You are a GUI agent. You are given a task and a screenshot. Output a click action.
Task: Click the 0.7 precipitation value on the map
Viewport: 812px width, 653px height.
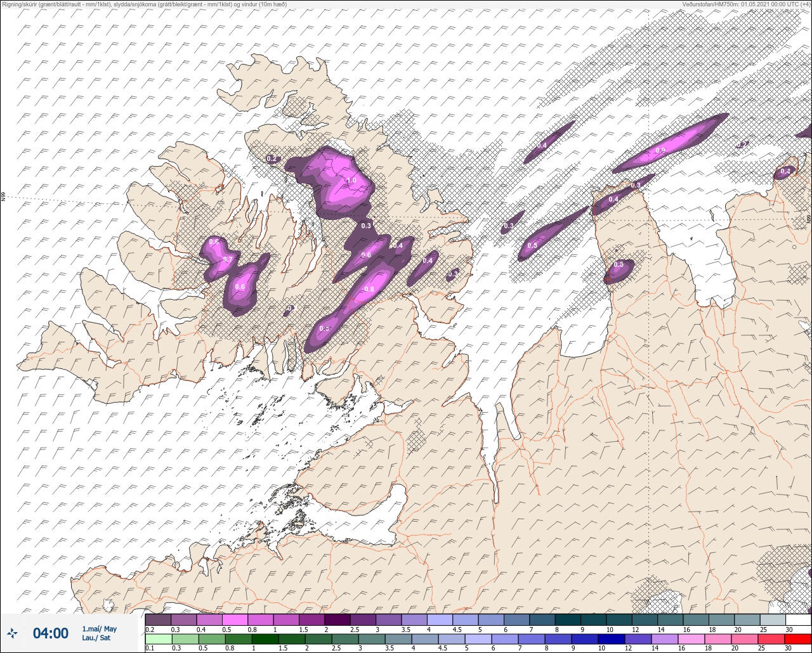click(228, 260)
